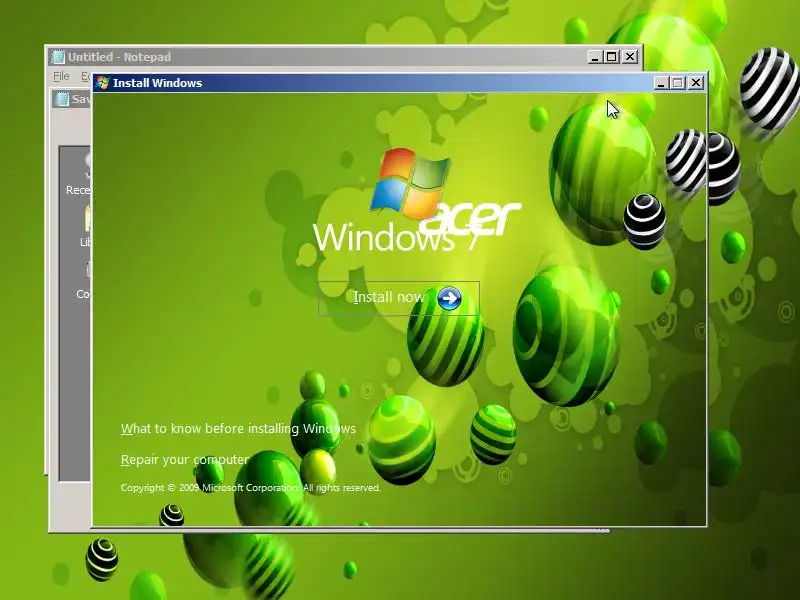The image size is (800, 600).
Task: Click the Untitled - Notepad title text
Action: (x=119, y=57)
